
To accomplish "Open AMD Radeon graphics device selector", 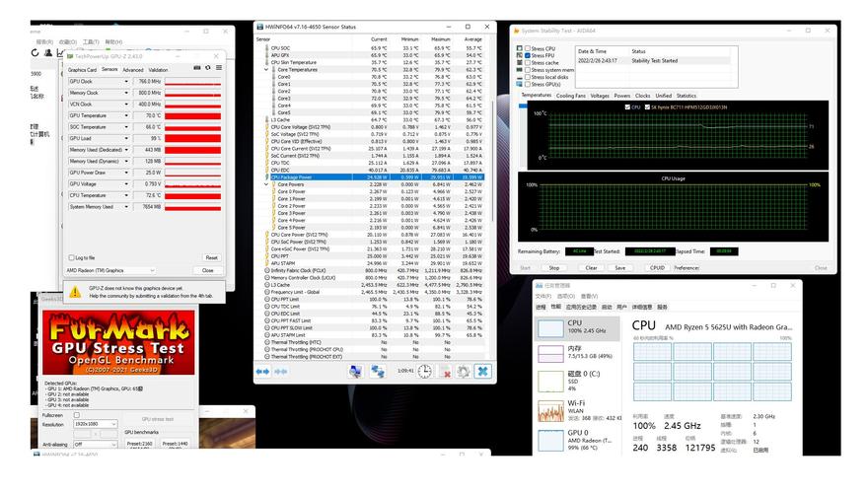I will (110, 270).
